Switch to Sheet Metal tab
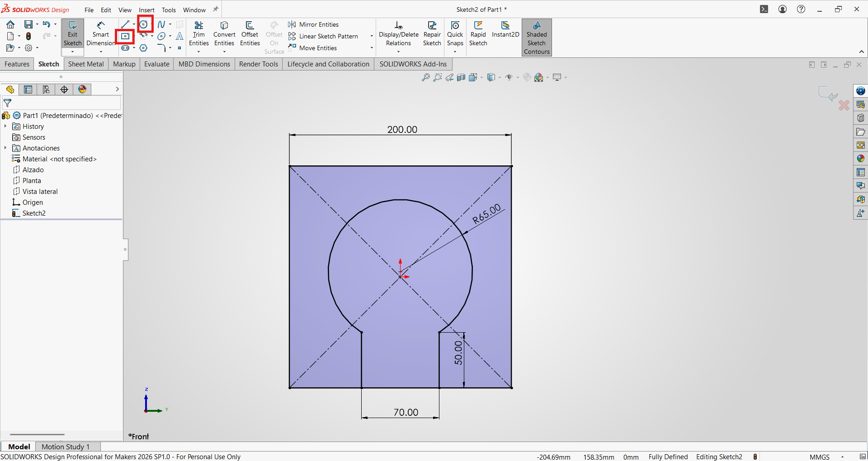868x461 pixels. [x=86, y=64]
